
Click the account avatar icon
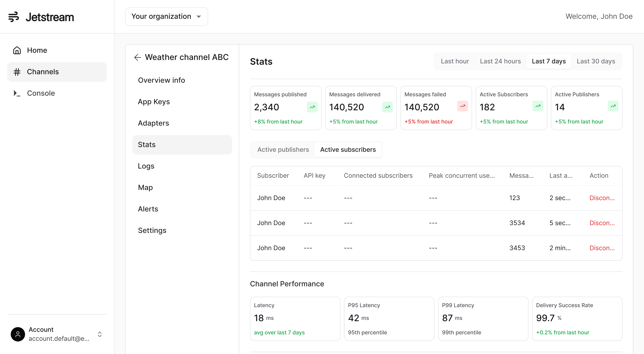[x=18, y=334]
